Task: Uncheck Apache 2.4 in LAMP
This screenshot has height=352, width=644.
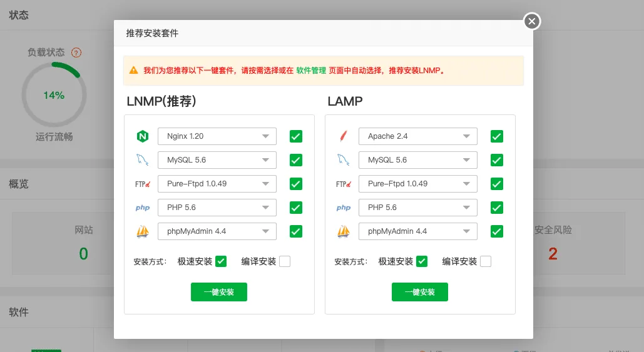Action: (x=496, y=136)
